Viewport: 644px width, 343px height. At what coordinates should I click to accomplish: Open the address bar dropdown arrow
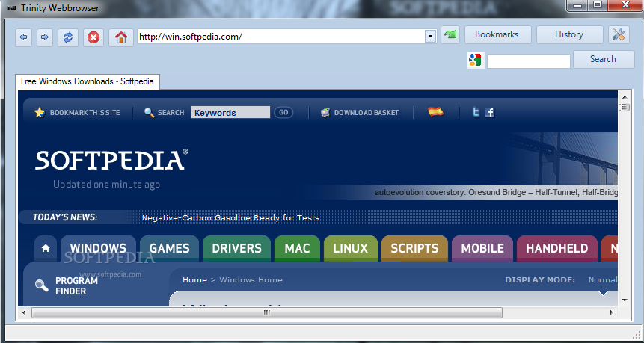click(430, 37)
